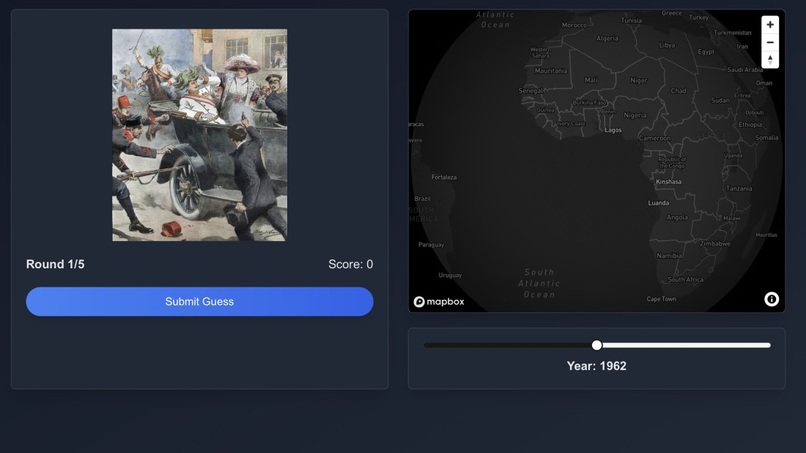The width and height of the screenshot is (806, 453).
Task: Click the South Africa label
Action: (x=685, y=280)
